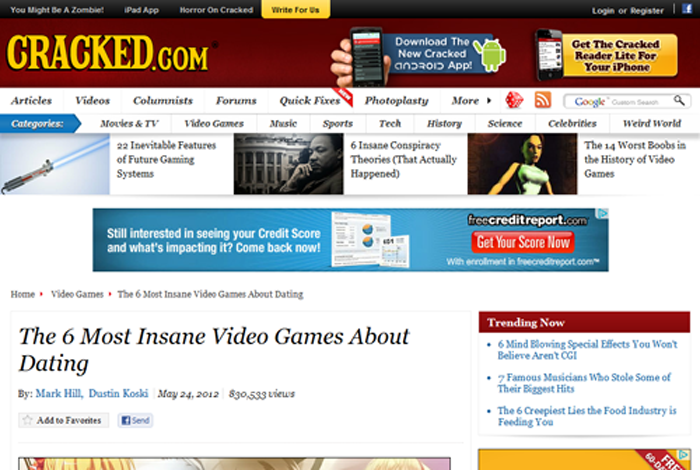700x470 pixels.
Task: Open the Horror On Cracked link
Action: [x=216, y=10]
